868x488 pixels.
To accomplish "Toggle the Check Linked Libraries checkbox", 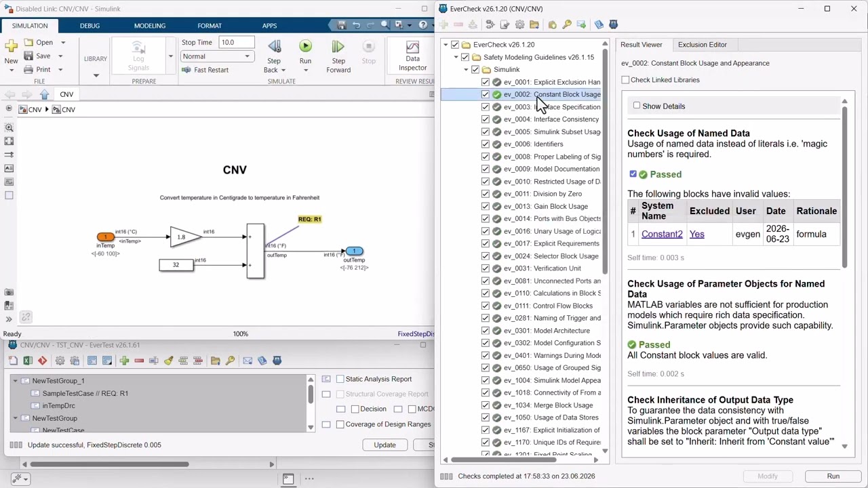I will click(625, 80).
